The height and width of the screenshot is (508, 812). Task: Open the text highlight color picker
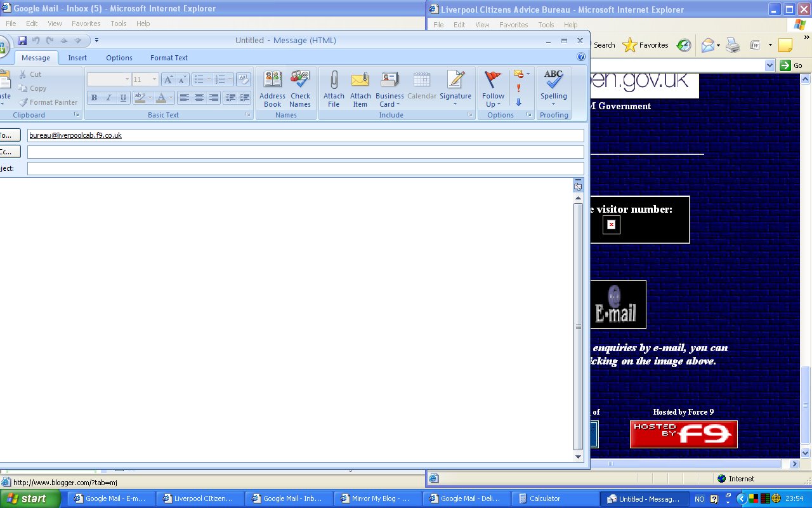143,98
